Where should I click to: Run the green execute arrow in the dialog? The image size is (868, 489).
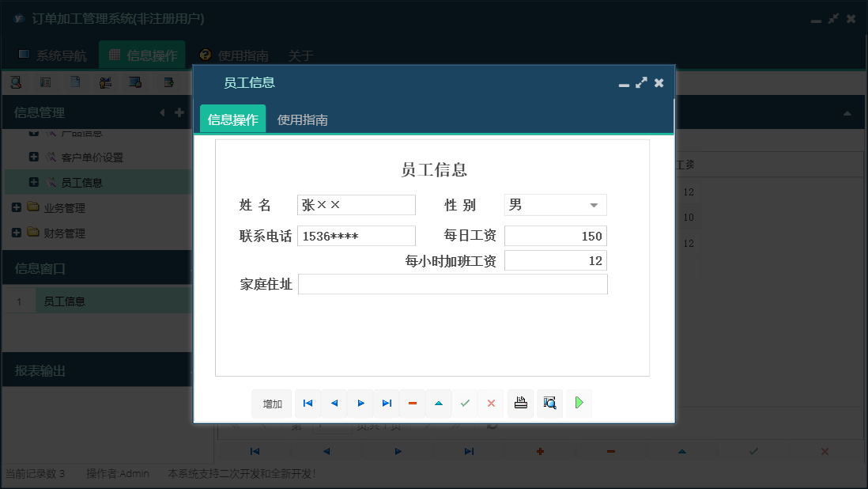[579, 403]
